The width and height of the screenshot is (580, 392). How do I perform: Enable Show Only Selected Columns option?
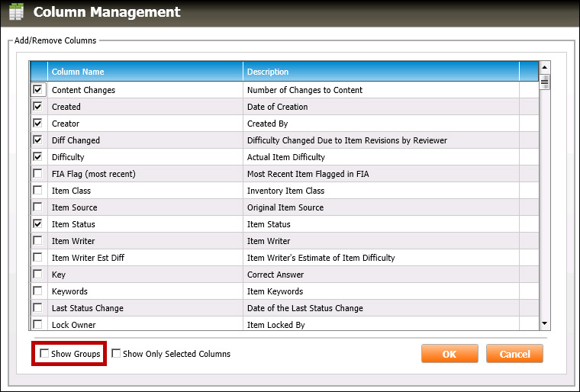coord(116,354)
